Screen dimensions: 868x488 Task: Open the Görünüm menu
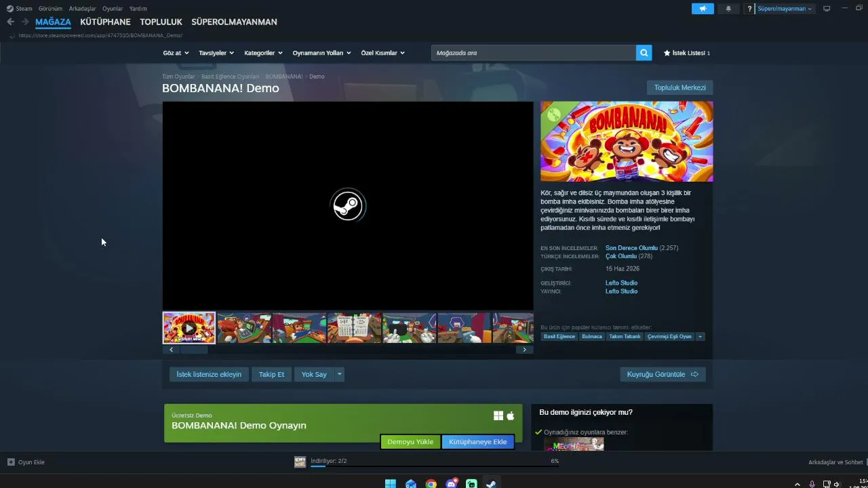click(50, 9)
